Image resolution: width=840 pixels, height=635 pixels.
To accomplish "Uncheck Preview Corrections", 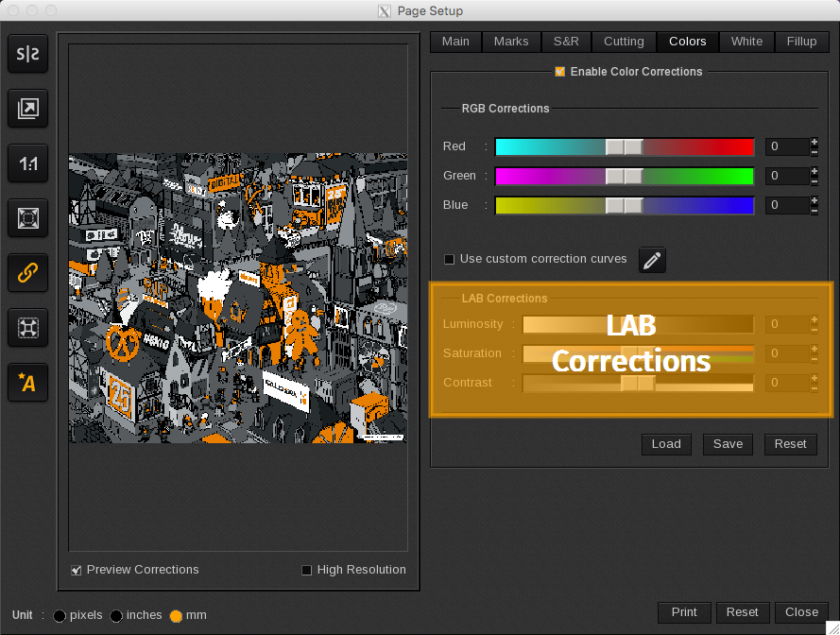I will [77, 570].
